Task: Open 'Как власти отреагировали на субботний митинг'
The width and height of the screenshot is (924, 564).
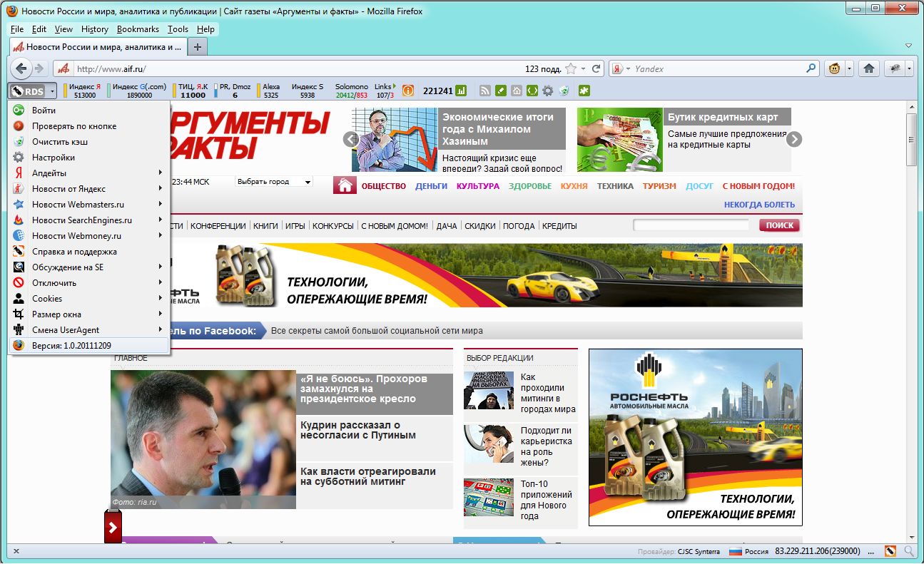Action: 368,476
